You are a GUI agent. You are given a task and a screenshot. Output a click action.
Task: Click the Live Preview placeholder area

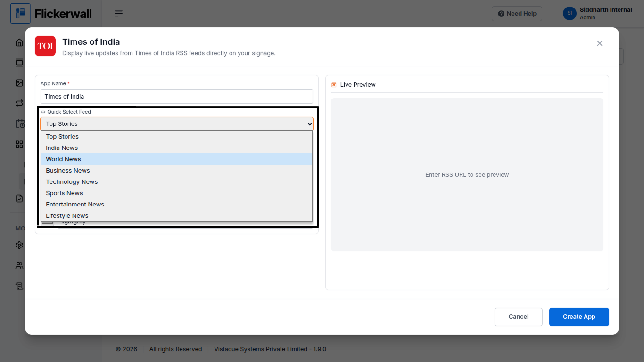[467, 174]
